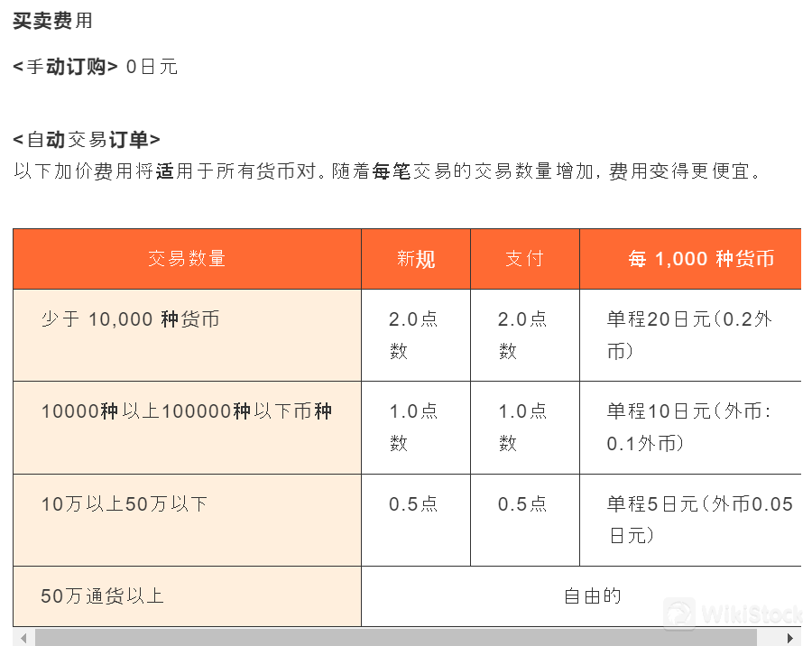Click the 少于 10,000 种货币 row label
Screen dimensions: 812x646
[131, 319]
